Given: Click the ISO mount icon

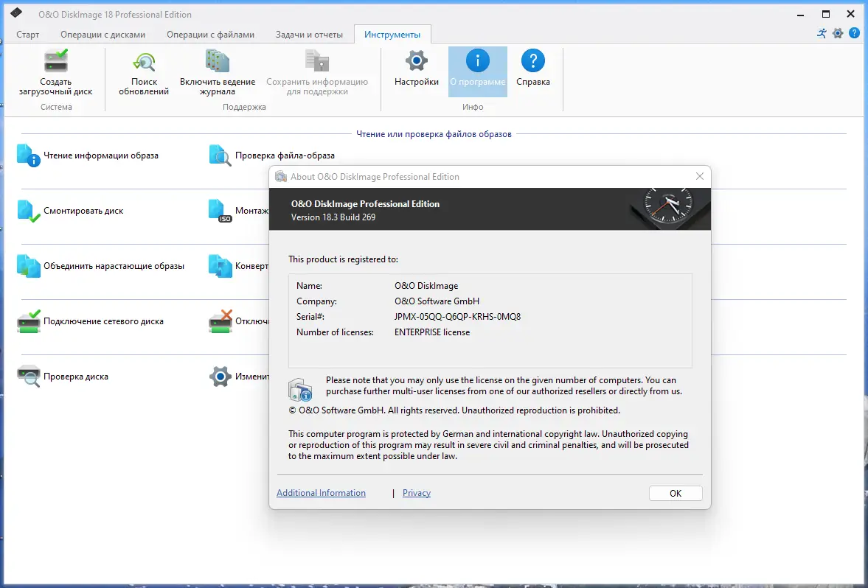Looking at the screenshot, I should (220, 211).
